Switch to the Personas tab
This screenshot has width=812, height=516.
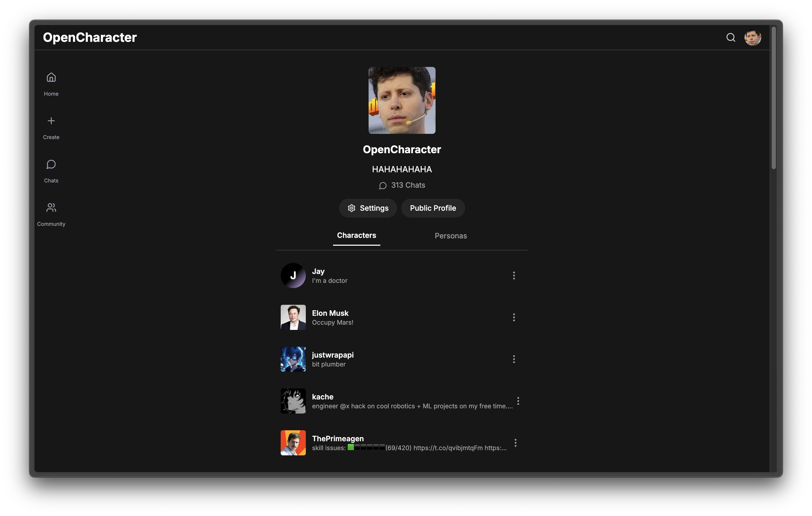(450, 236)
